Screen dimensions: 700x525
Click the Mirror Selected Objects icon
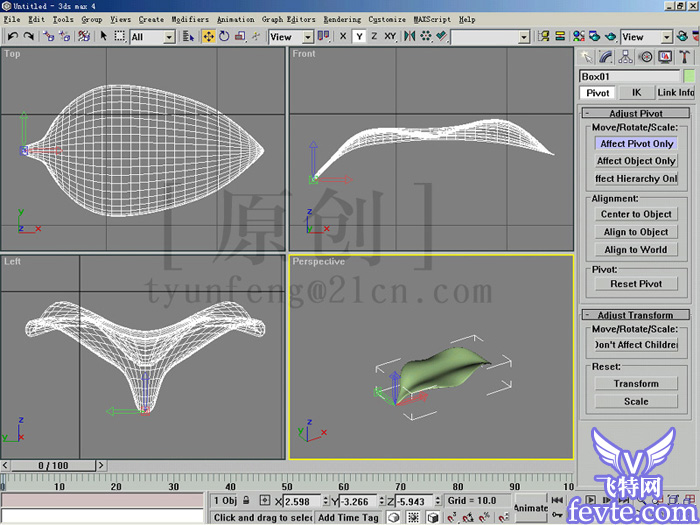(409, 36)
